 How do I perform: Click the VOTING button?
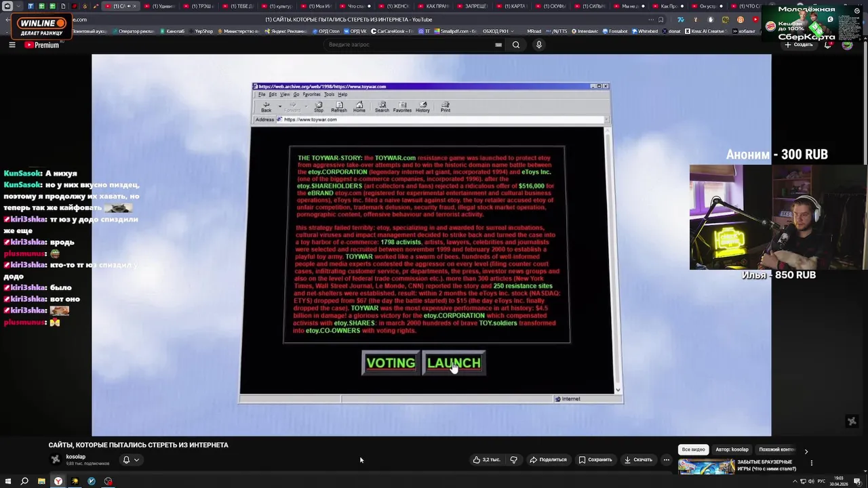coord(391,363)
